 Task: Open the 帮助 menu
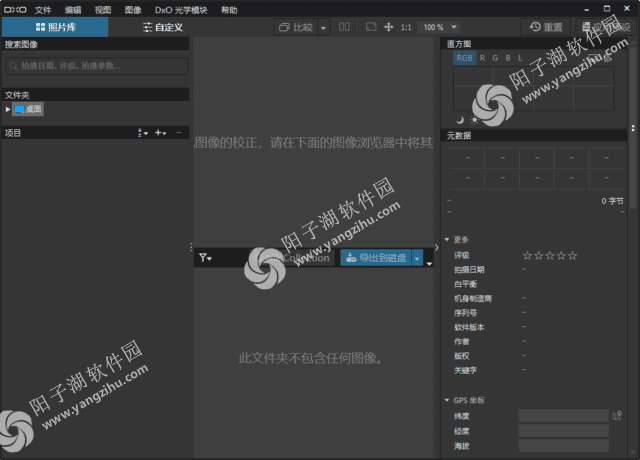pos(229,10)
